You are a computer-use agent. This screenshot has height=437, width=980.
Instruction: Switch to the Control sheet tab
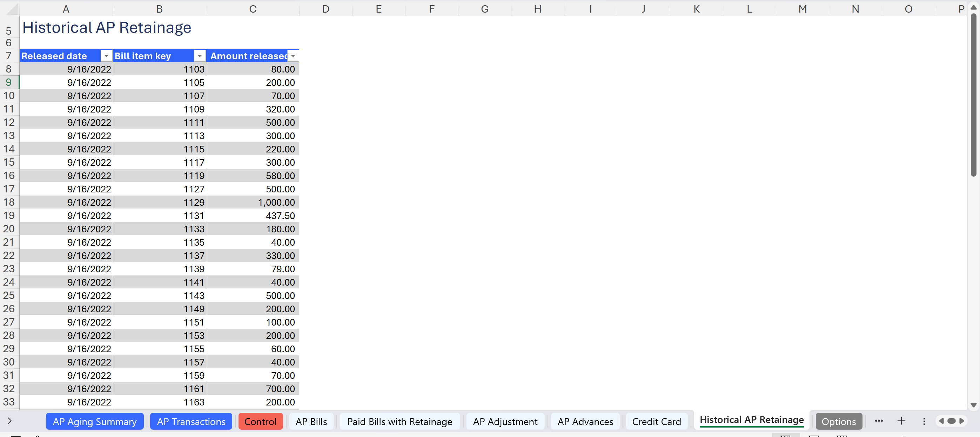[x=260, y=422]
